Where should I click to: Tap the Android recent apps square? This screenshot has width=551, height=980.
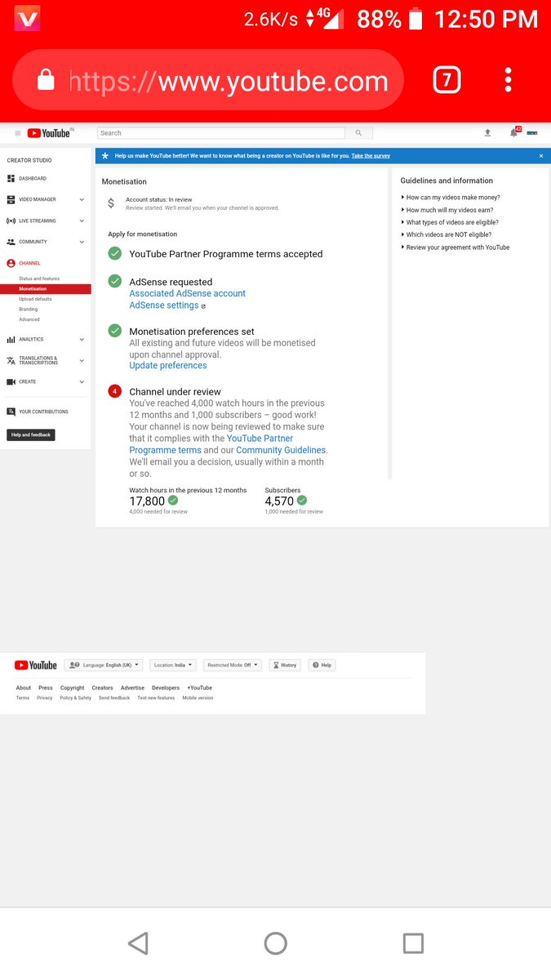(x=413, y=943)
